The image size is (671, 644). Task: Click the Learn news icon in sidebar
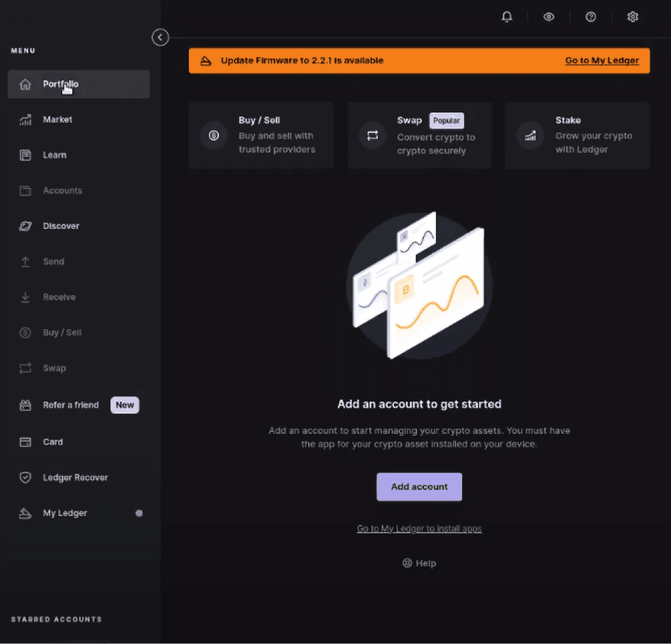(25, 155)
